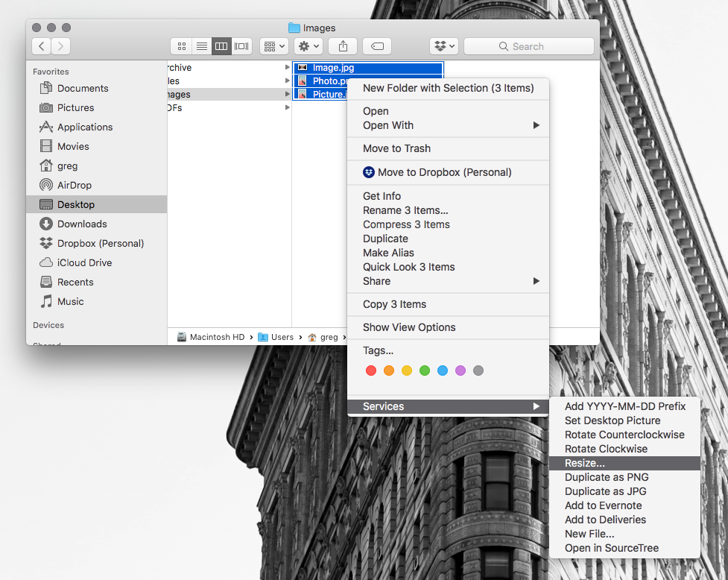Open the Dropbox toolbar dropdown
728x580 pixels.
tap(444, 46)
